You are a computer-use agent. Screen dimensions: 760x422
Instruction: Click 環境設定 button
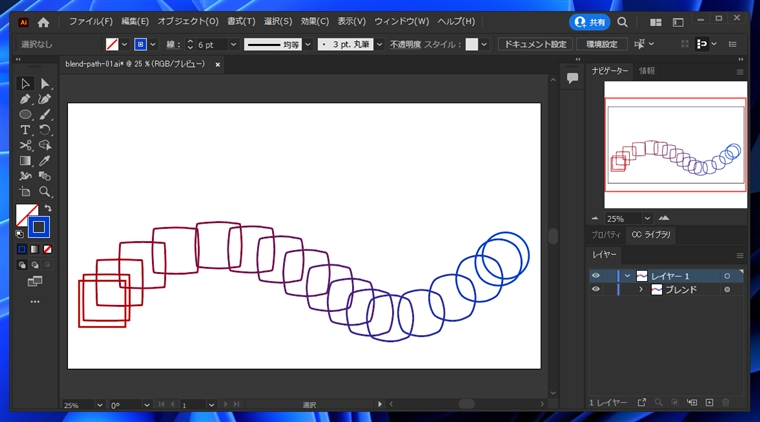click(x=602, y=44)
